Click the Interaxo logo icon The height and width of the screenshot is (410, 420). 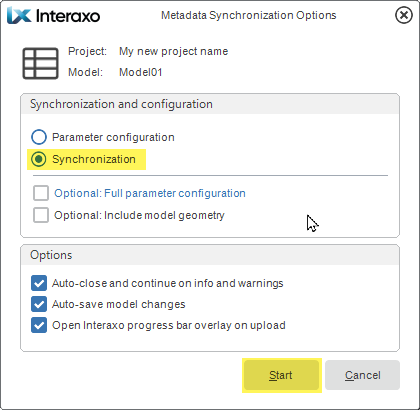click(x=19, y=16)
